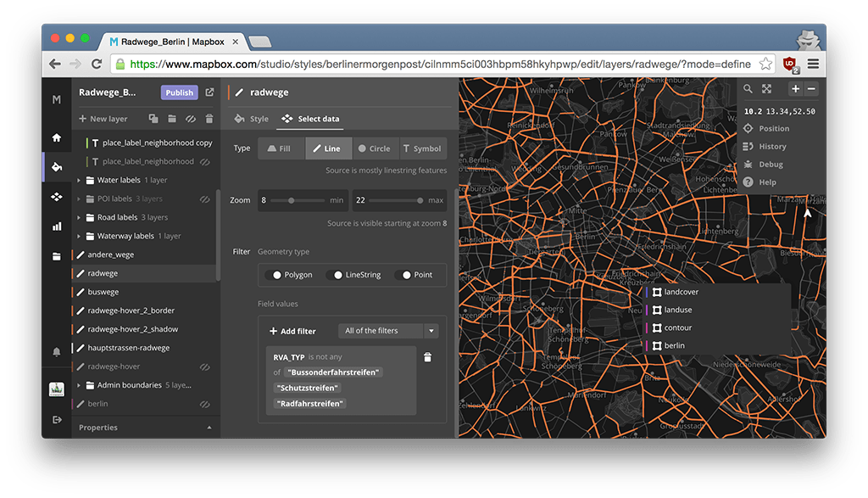868x498 pixels.
Task: Add a new filter
Action: pyautogui.click(x=294, y=330)
